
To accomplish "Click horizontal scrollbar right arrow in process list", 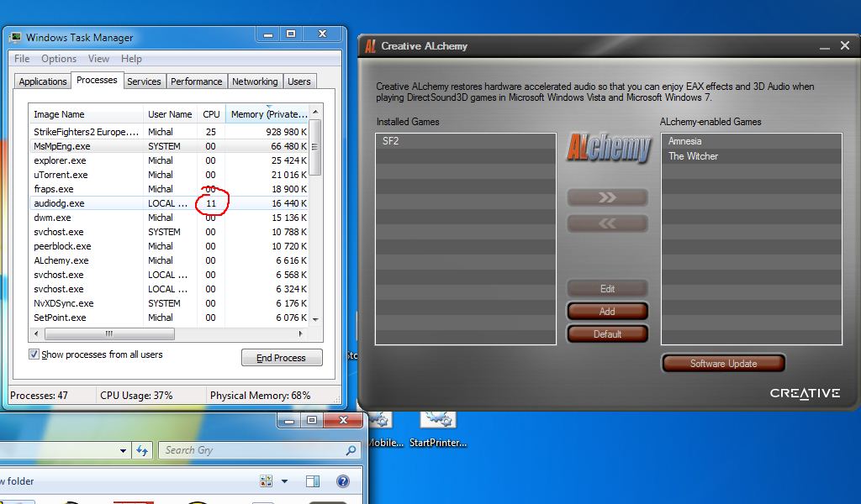I will (x=300, y=333).
